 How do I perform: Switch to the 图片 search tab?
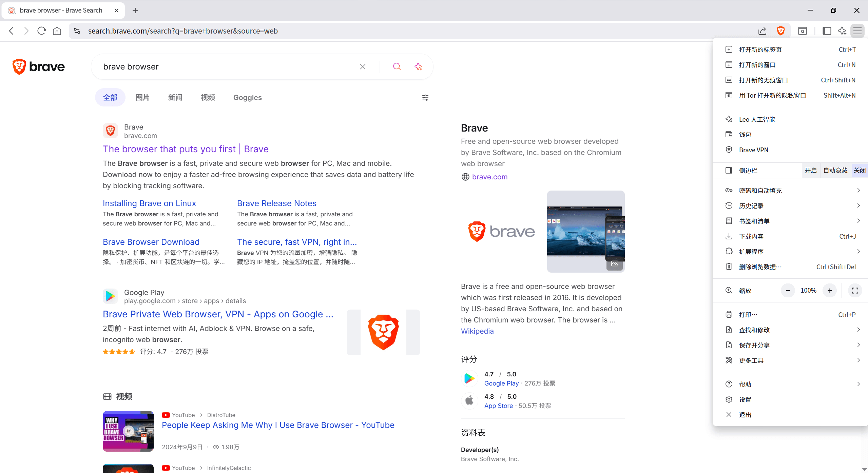coord(142,98)
